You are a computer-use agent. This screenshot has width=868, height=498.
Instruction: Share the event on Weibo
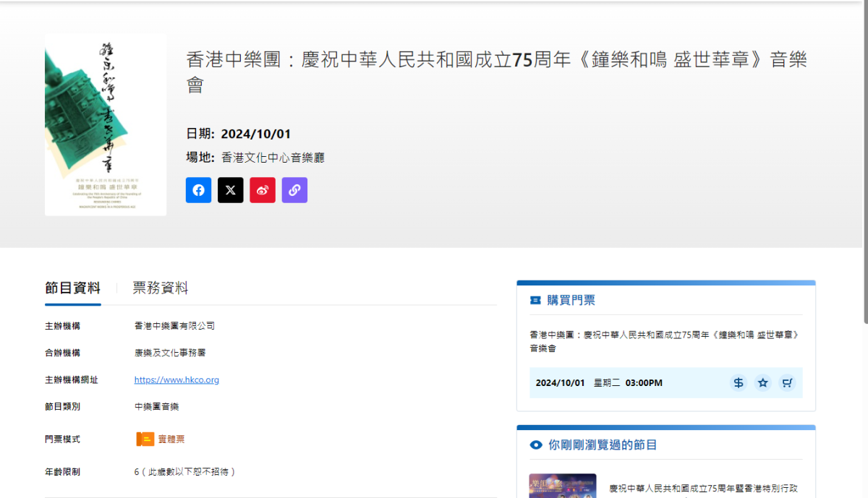263,190
